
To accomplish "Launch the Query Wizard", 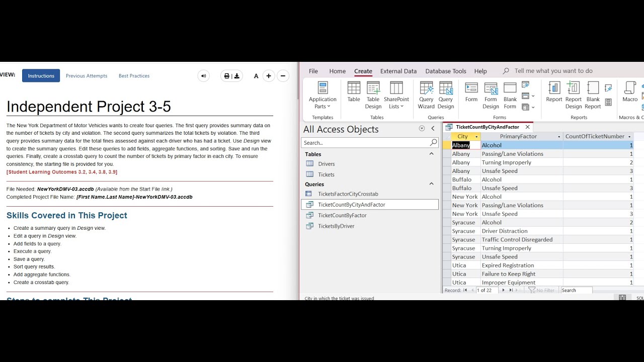I will [426, 95].
